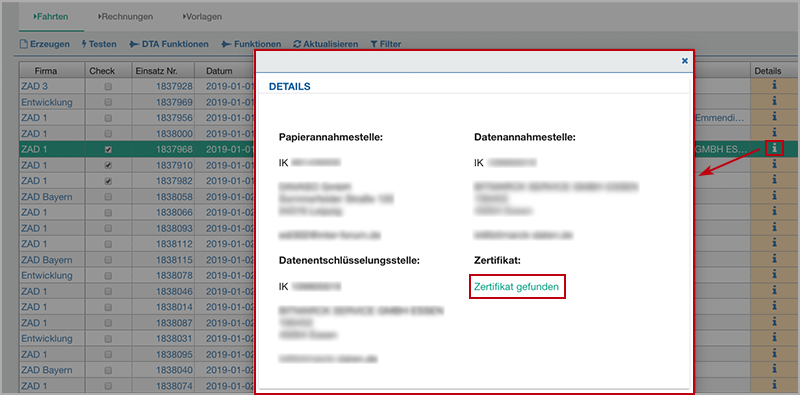The height and width of the screenshot is (395, 800).
Task: Open details info icon for row 1838000
Action: point(774,133)
